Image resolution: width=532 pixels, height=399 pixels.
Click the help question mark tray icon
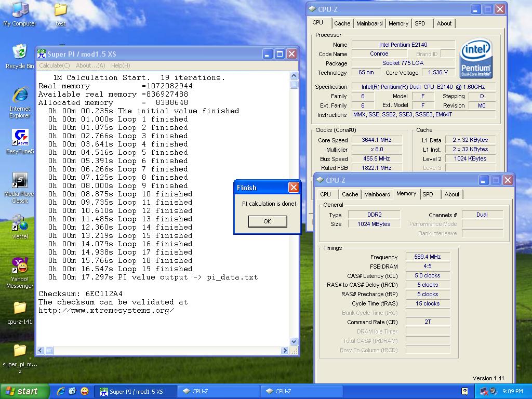(464, 391)
